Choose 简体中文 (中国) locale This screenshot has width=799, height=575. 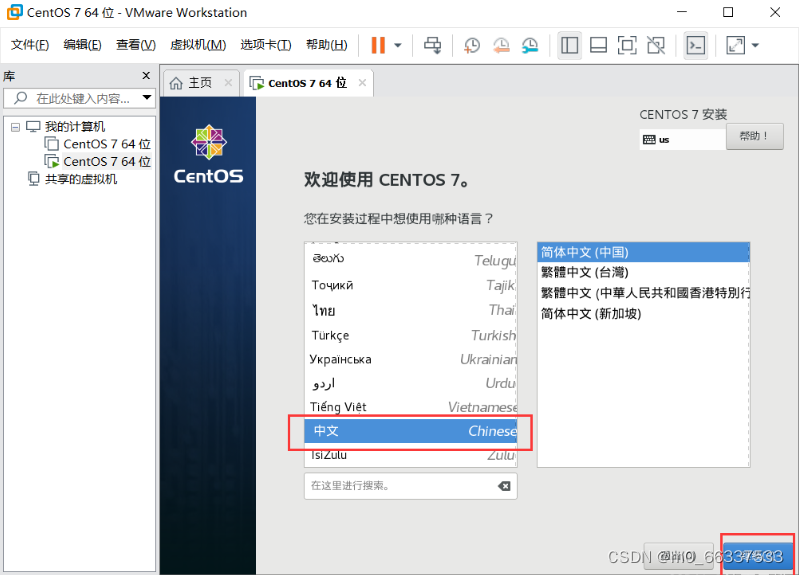point(643,252)
